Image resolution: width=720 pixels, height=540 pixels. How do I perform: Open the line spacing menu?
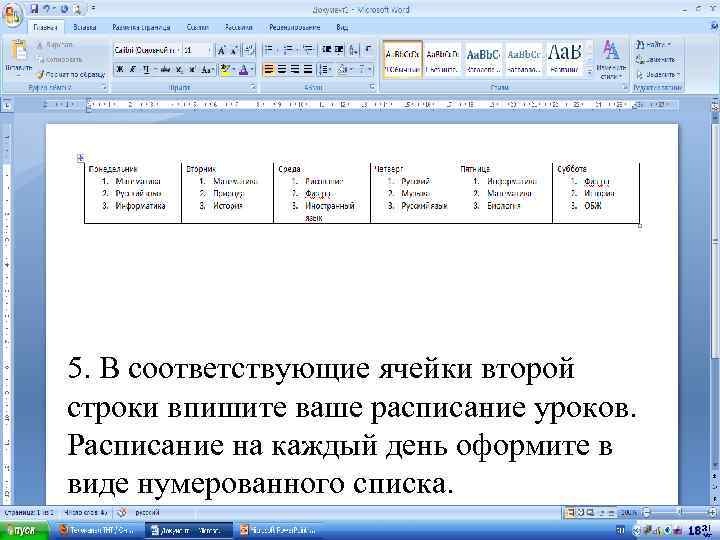[325, 69]
